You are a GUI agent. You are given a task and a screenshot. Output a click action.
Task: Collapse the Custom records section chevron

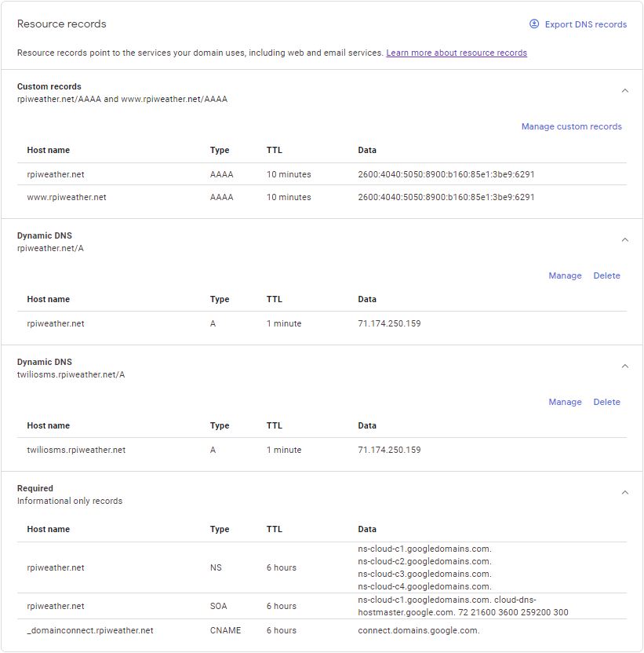click(624, 90)
